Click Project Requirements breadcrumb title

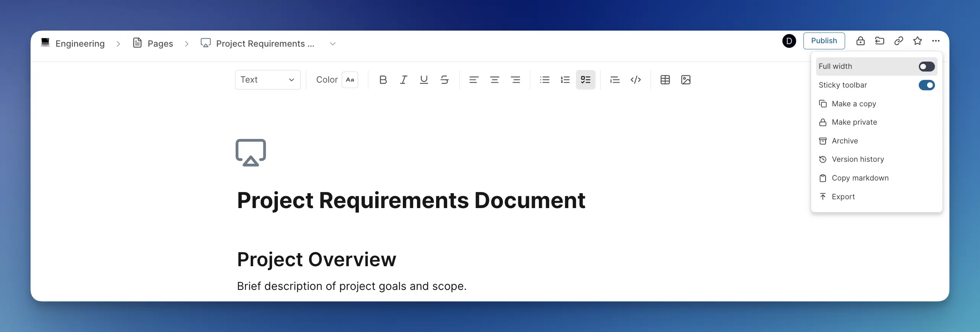[265, 44]
